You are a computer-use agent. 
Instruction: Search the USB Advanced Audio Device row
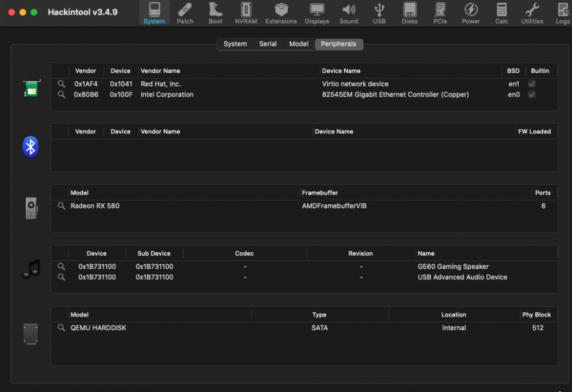[x=61, y=277]
